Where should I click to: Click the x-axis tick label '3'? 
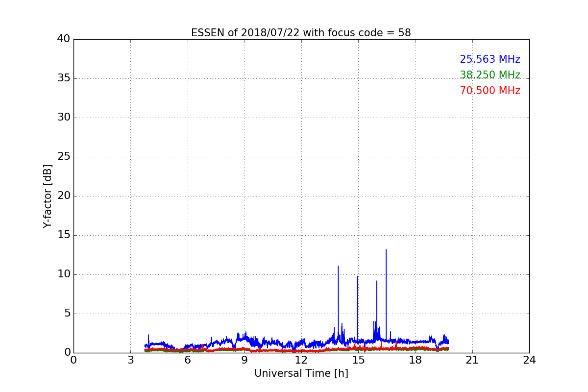tap(130, 360)
